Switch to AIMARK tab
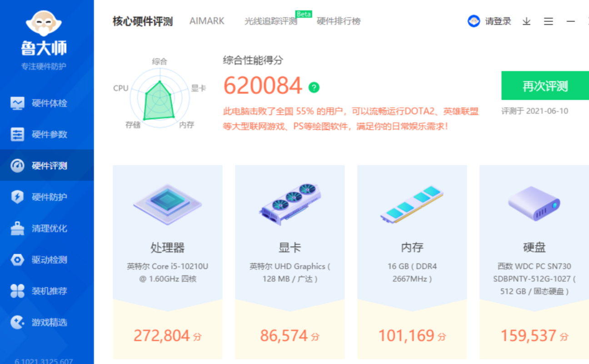The image size is (589, 364). 207,21
